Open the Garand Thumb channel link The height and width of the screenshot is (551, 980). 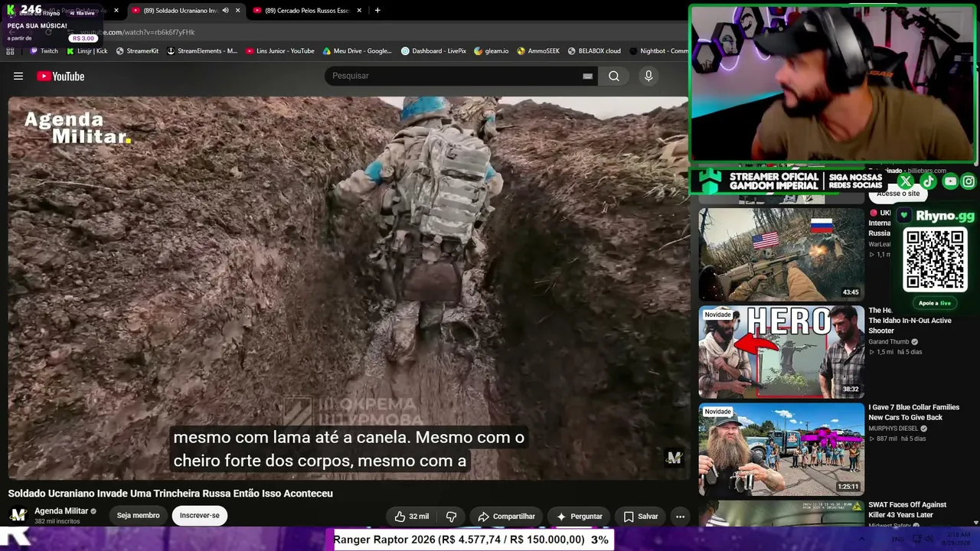point(889,342)
